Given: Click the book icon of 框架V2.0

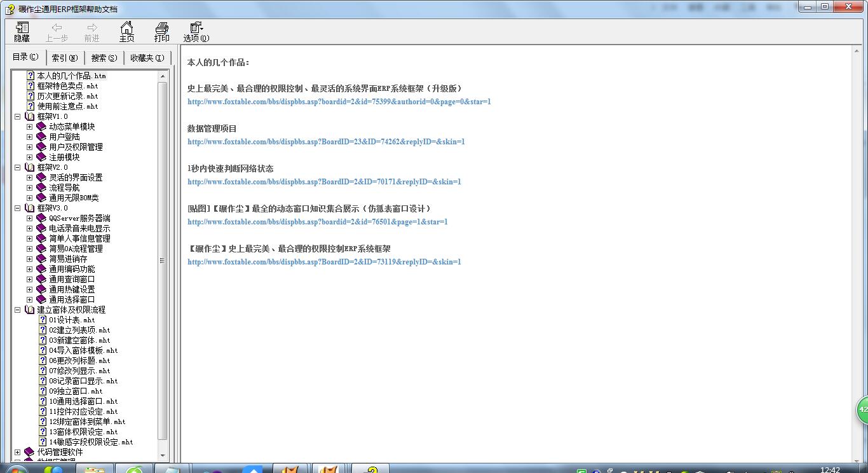Looking at the screenshot, I should click(30, 167).
